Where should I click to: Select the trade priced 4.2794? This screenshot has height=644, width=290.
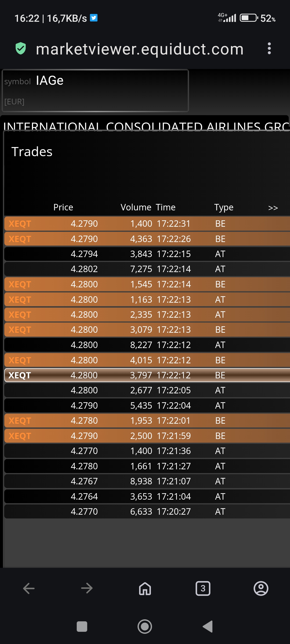point(147,254)
